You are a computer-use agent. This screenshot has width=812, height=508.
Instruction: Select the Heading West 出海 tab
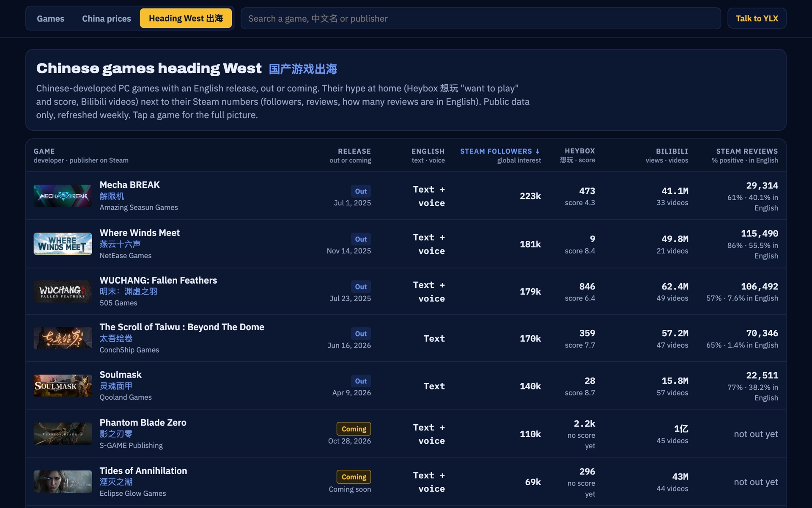pyautogui.click(x=186, y=18)
